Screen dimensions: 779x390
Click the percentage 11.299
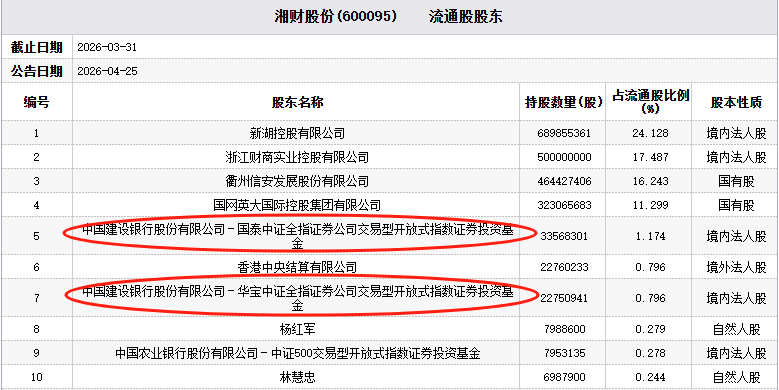click(650, 205)
